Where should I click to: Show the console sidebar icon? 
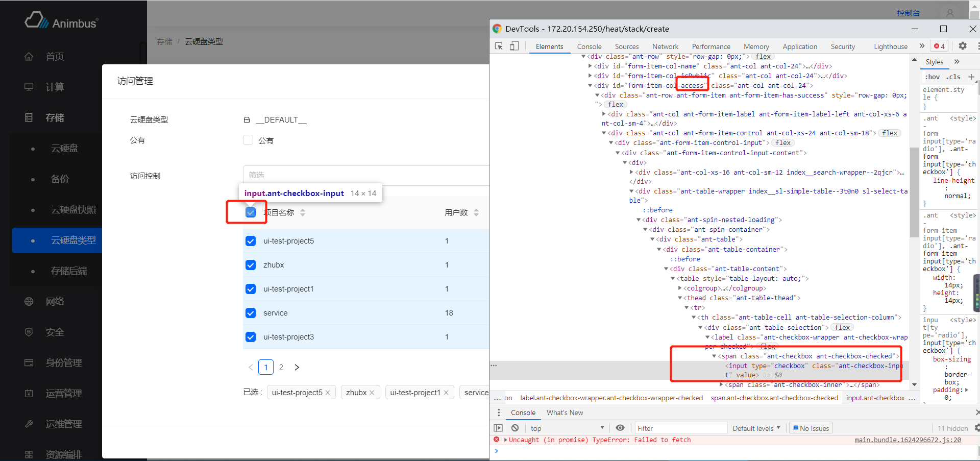[x=498, y=428]
